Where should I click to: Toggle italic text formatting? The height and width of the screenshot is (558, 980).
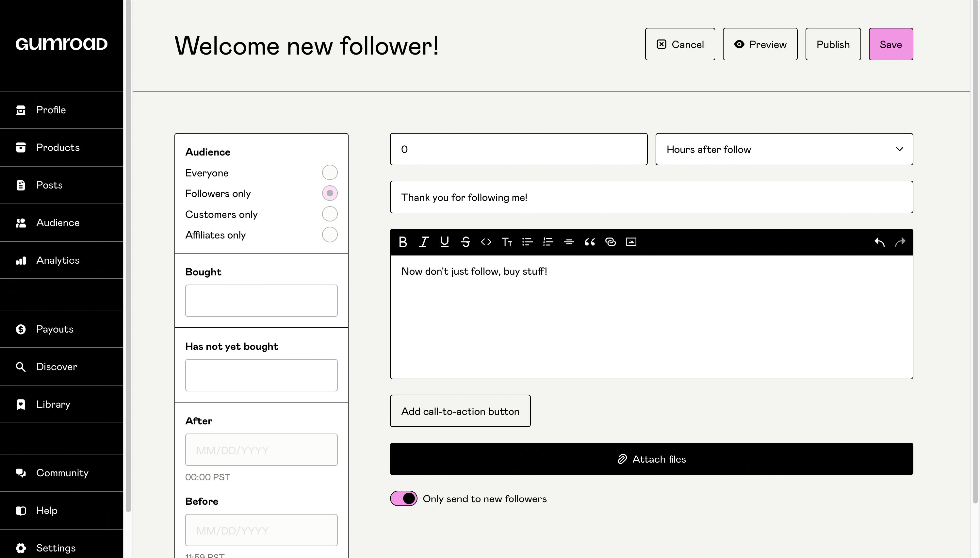pos(423,242)
